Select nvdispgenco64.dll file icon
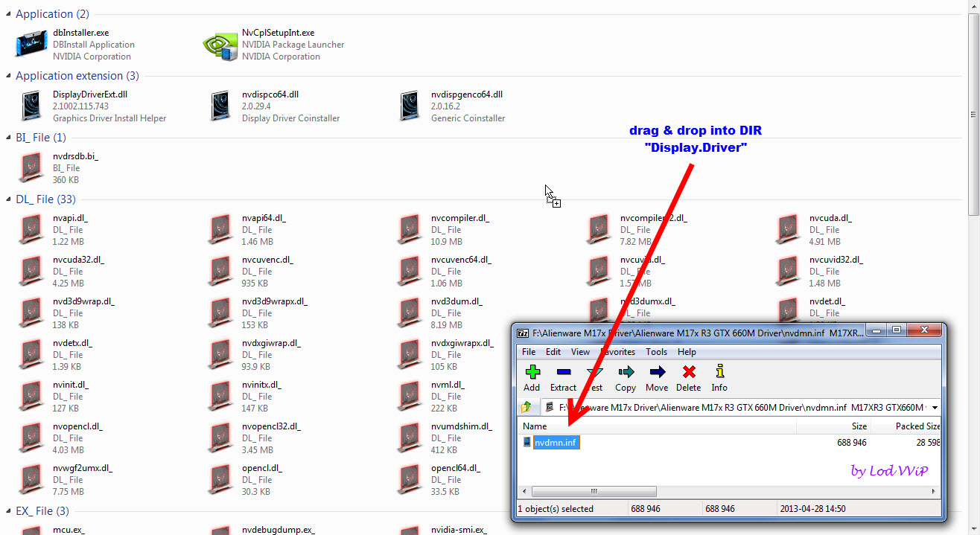This screenshot has width=980, height=535. point(410,106)
